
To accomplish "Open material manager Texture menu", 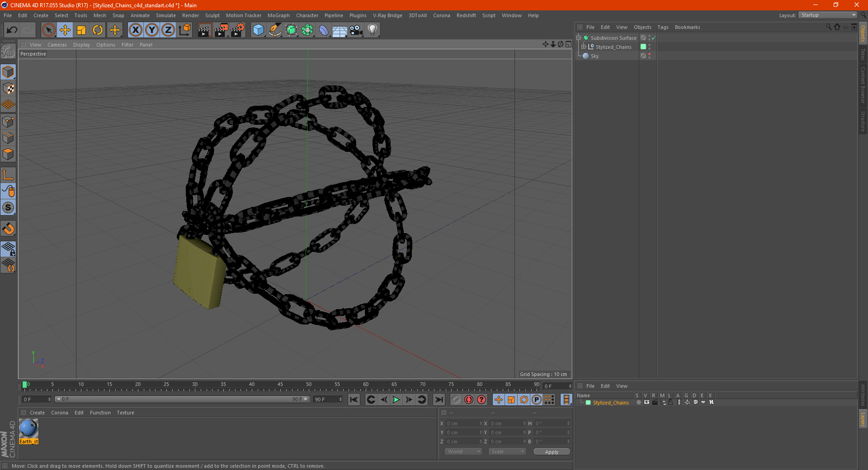I will pyautogui.click(x=125, y=413).
